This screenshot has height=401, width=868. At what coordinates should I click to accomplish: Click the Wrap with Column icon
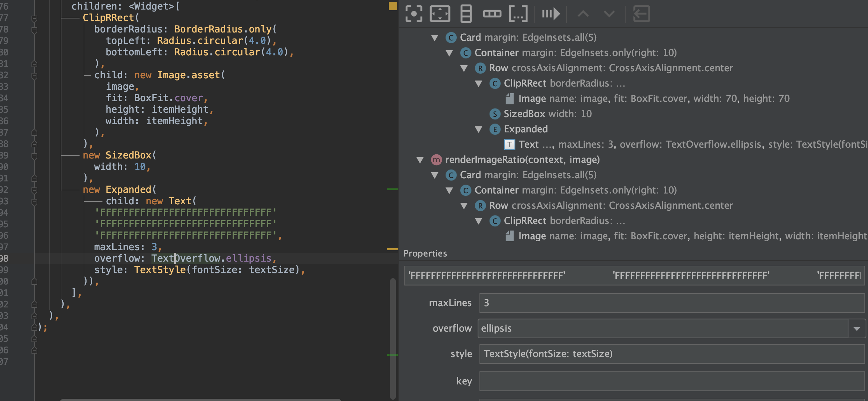pyautogui.click(x=466, y=14)
